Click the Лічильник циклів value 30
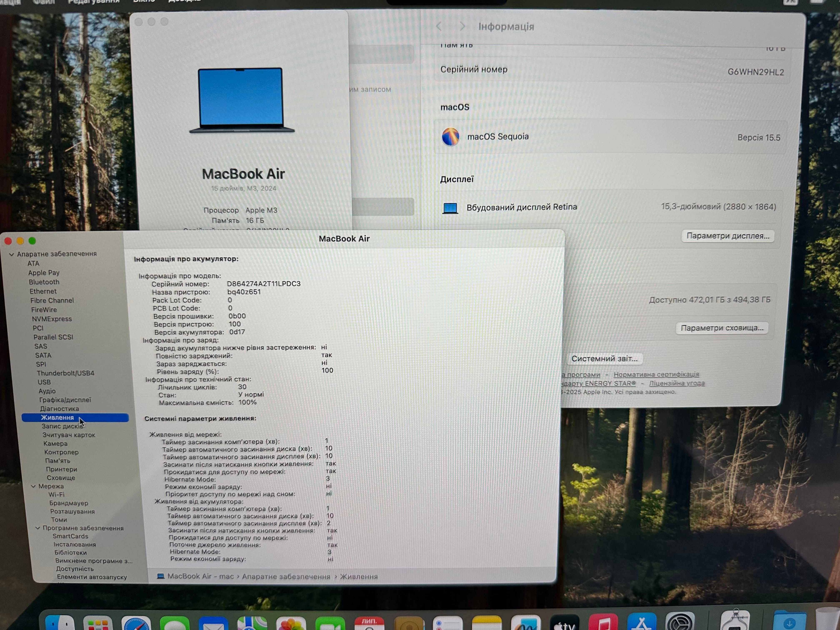The height and width of the screenshot is (630, 840). point(242,387)
